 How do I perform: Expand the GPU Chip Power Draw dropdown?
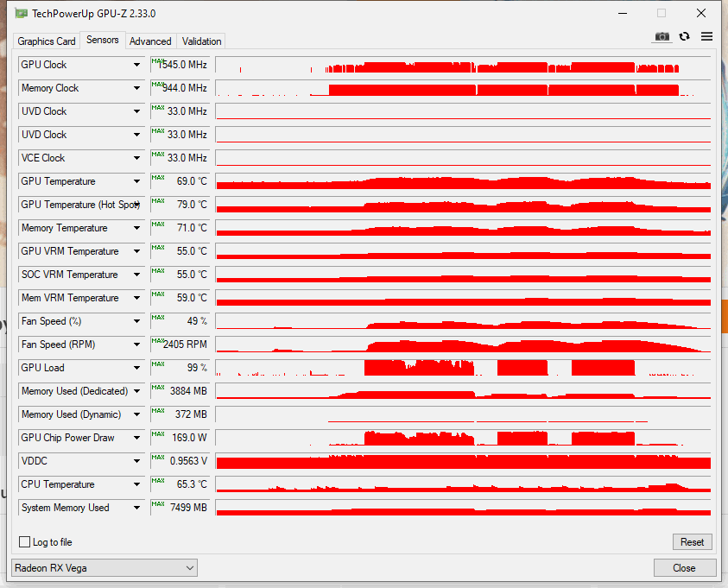(x=136, y=438)
